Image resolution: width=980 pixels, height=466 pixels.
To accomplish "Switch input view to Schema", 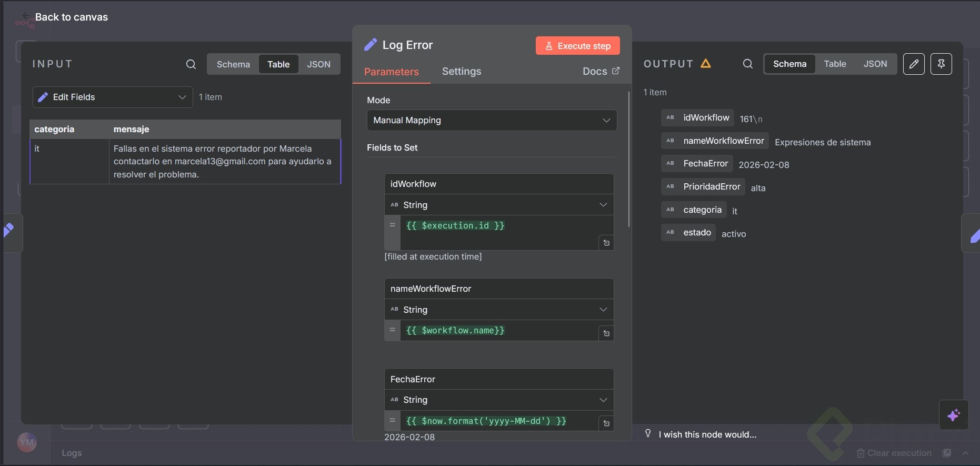I will 233,64.
